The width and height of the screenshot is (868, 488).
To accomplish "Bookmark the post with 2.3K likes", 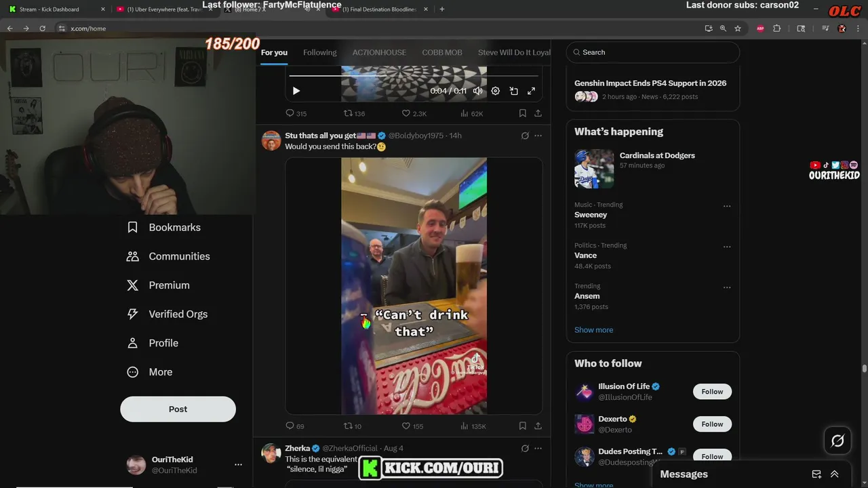I will click(522, 113).
